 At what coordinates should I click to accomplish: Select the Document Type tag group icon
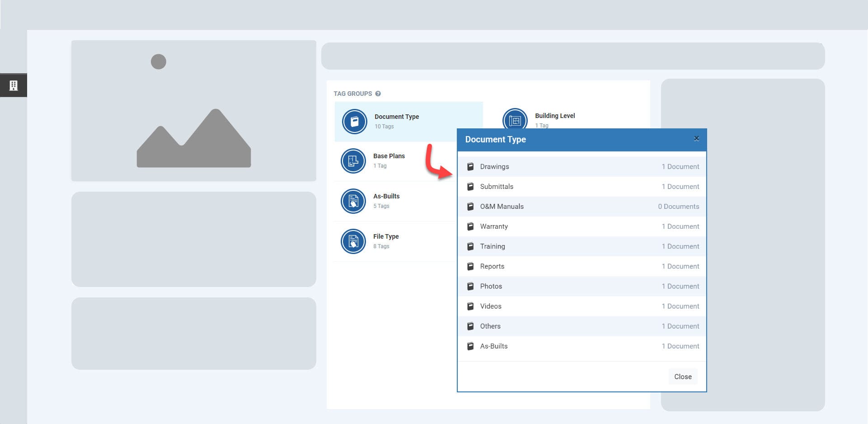click(354, 121)
